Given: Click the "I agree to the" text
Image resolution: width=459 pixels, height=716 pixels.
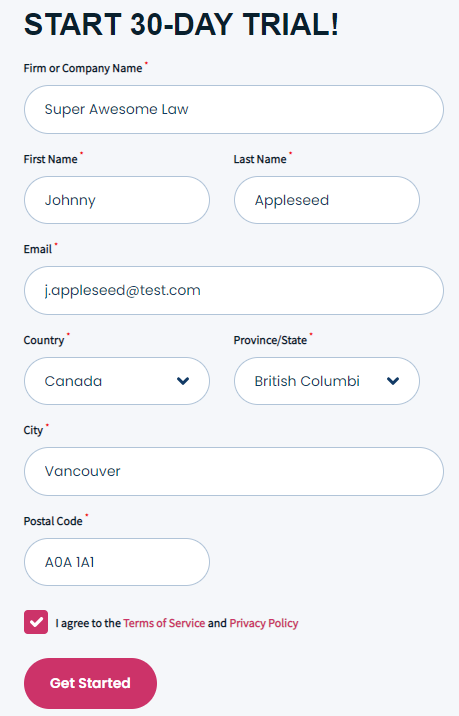Looking at the screenshot, I should 88,623.
